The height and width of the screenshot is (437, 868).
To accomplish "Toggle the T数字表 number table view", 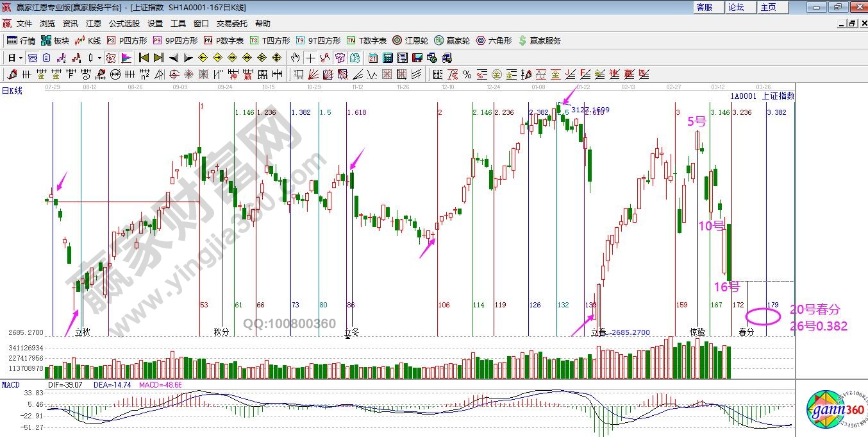I will pos(366,40).
